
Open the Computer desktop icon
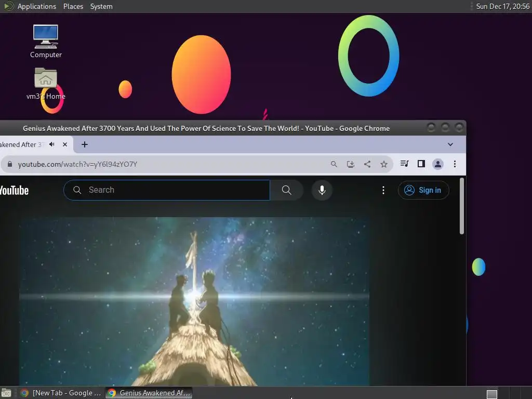point(46,41)
